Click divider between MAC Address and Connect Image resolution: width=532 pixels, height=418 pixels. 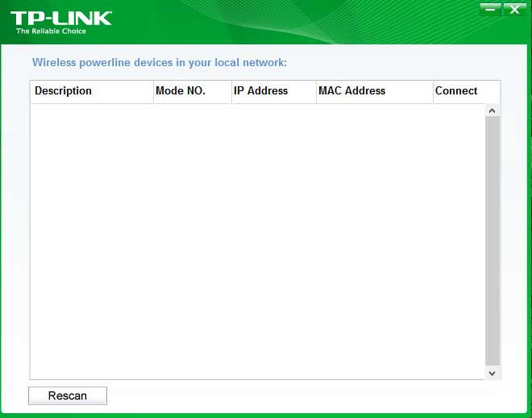point(433,91)
